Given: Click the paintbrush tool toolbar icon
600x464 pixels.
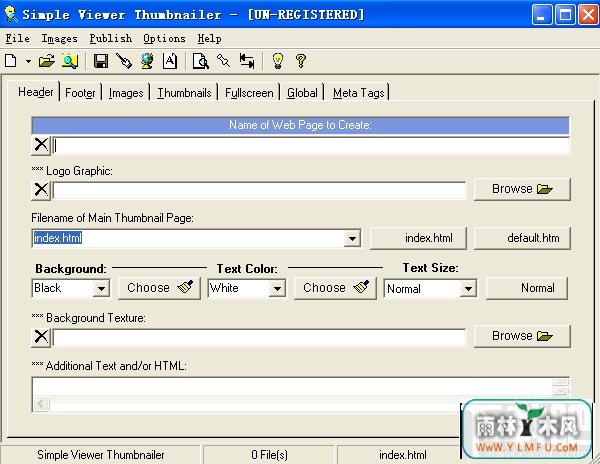Looking at the screenshot, I should (124, 61).
